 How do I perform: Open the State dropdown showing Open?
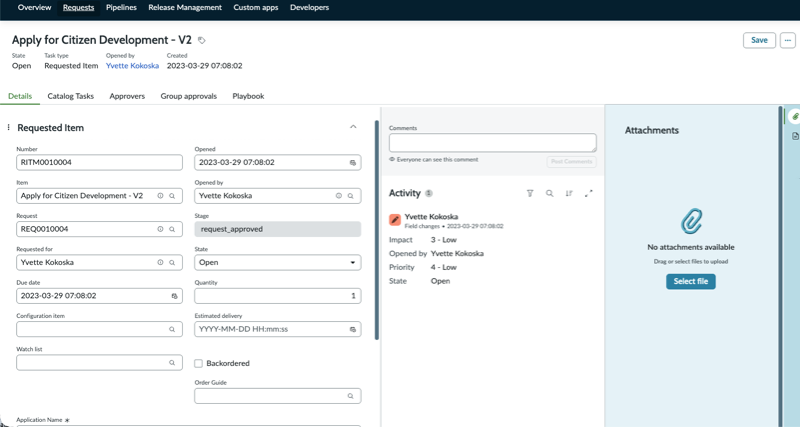point(278,262)
